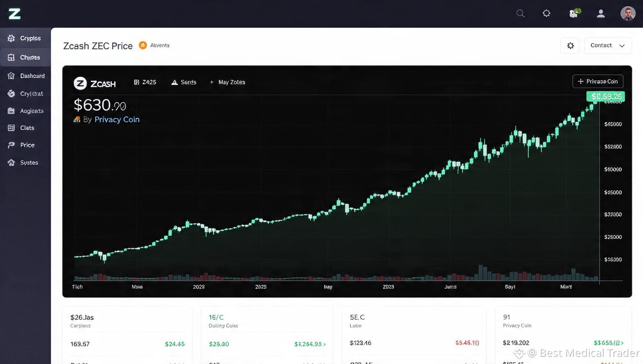The height and width of the screenshot is (364, 643).
Task: Open Cryptos in the sidebar
Action: click(25, 38)
